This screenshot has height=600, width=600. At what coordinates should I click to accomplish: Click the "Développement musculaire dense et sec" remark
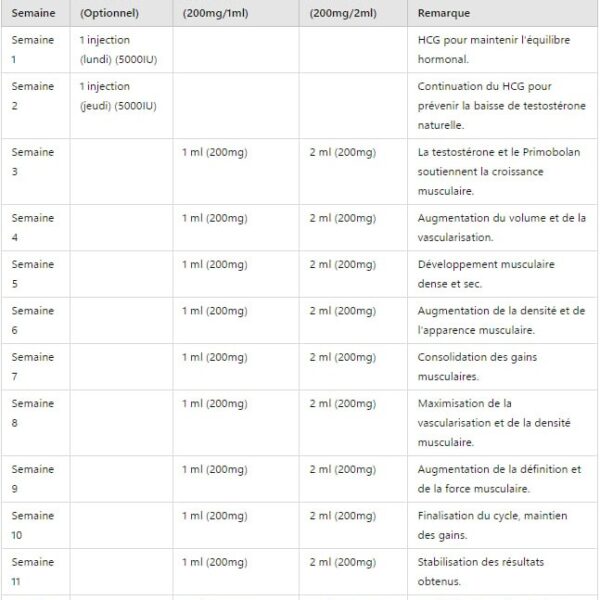(x=485, y=274)
